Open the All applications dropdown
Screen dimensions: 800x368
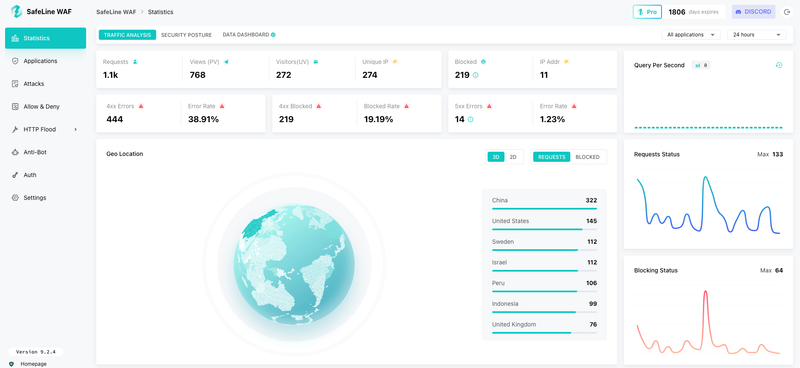click(691, 35)
